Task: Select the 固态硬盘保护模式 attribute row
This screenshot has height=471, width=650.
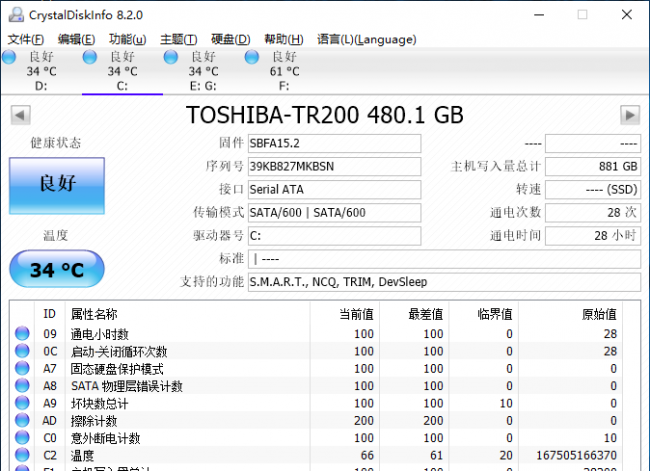Action: pos(316,369)
